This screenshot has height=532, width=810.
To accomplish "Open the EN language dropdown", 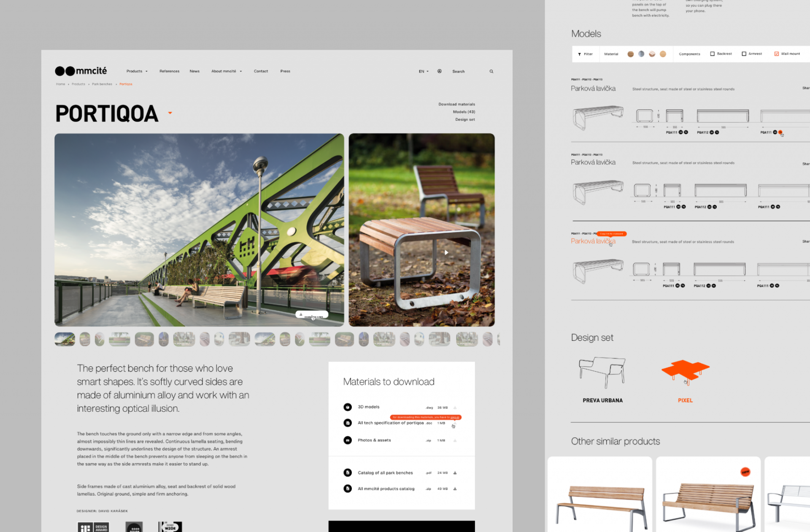I will pos(423,71).
